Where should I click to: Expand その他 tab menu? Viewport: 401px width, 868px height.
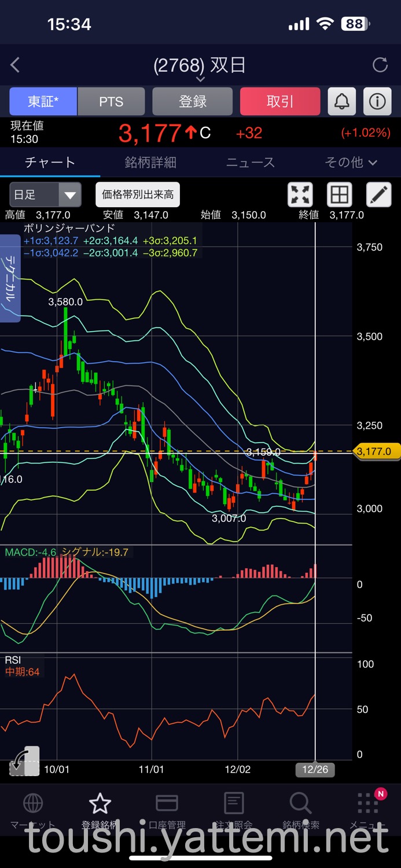pos(351,163)
